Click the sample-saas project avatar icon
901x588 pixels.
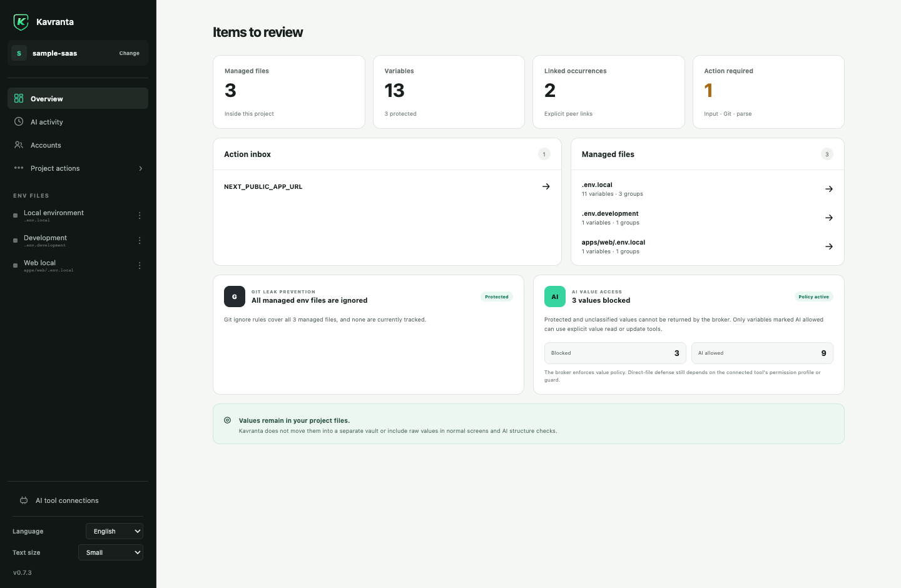click(19, 53)
